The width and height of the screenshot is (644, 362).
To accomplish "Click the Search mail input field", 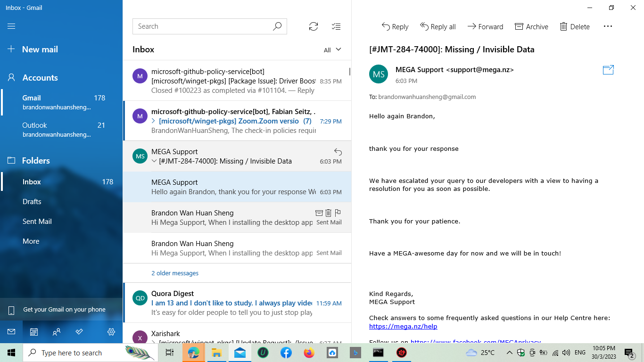I will click(x=203, y=26).
